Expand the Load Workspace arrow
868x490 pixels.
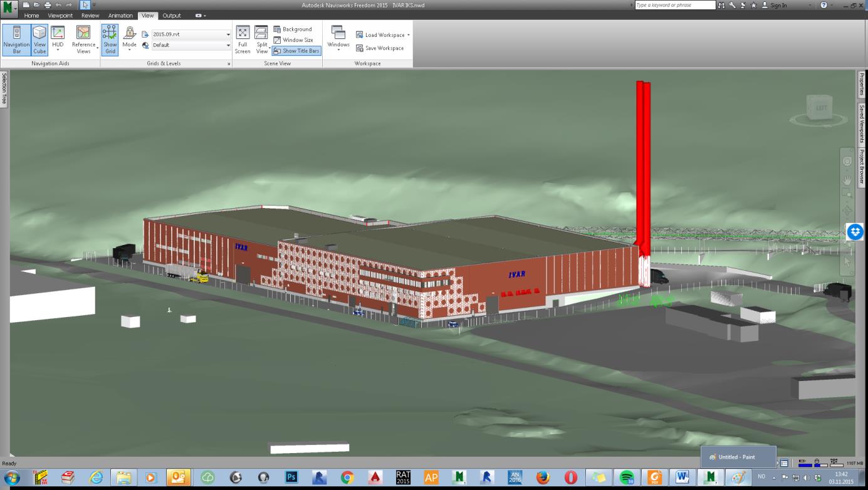click(409, 35)
